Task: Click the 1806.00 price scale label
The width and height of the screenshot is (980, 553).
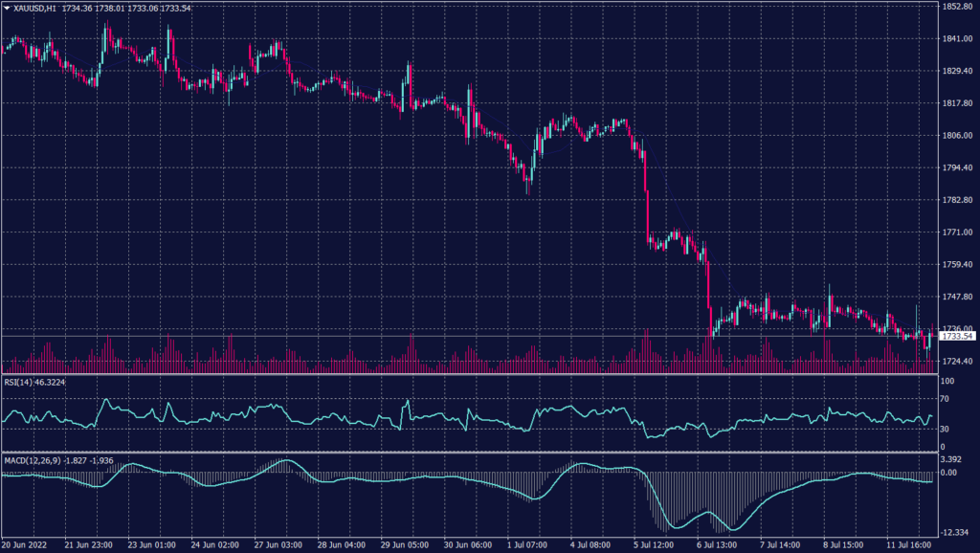Action: (x=957, y=136)
